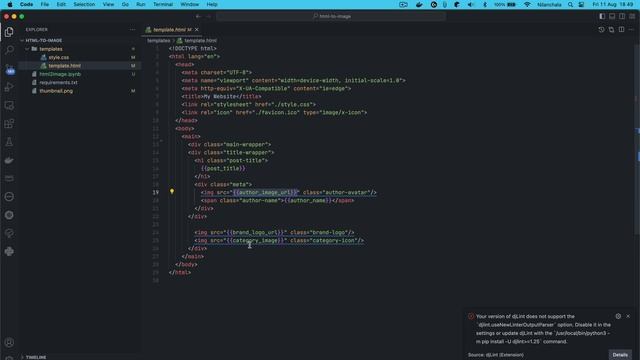Open Source Control view with badge
The width and height of the screenshot is (640, 360).
click(9, 69)
